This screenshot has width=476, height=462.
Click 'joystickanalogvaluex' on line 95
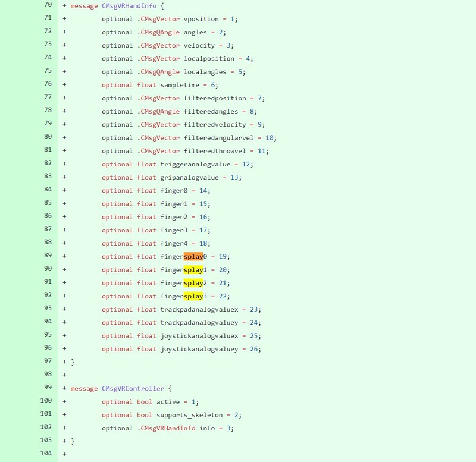[x=199, y=336]
